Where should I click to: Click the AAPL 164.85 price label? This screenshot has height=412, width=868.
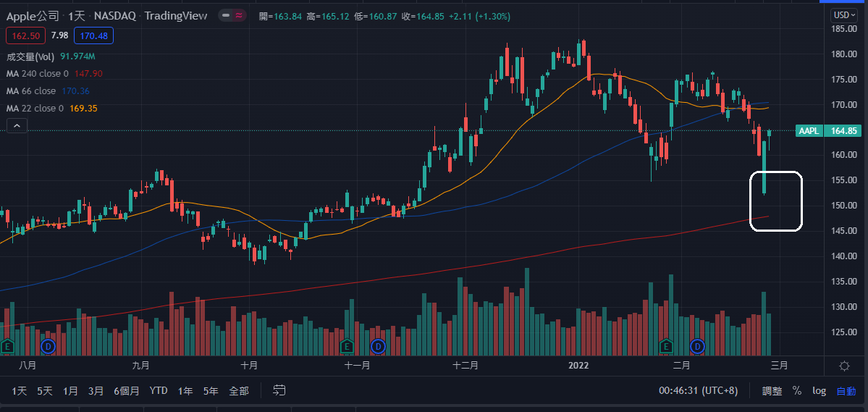(x=827, y=131)
